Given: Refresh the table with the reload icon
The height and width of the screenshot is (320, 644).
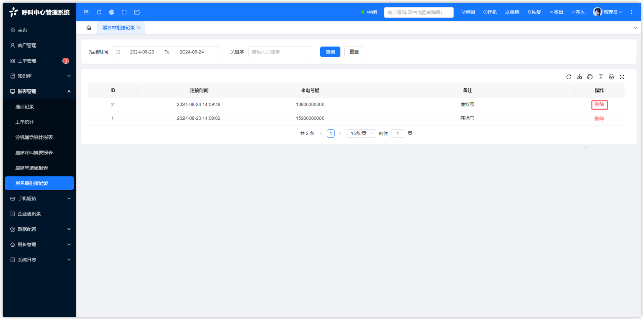Looking at the screenshot, I should coord(569,77).
